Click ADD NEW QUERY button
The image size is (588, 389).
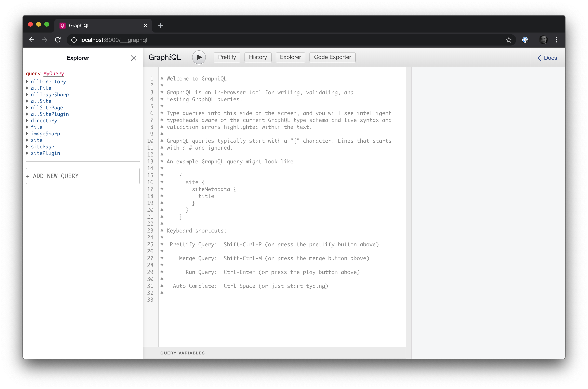click(83, 175)
